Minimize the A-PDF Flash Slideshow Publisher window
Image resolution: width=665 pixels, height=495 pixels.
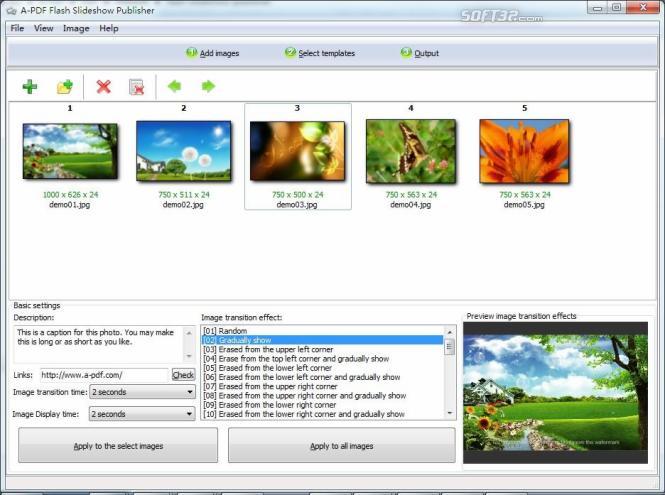597,8
